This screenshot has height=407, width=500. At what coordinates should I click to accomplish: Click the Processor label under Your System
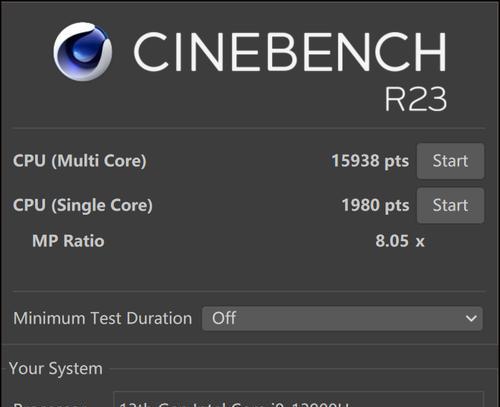(x=47, y=404)
